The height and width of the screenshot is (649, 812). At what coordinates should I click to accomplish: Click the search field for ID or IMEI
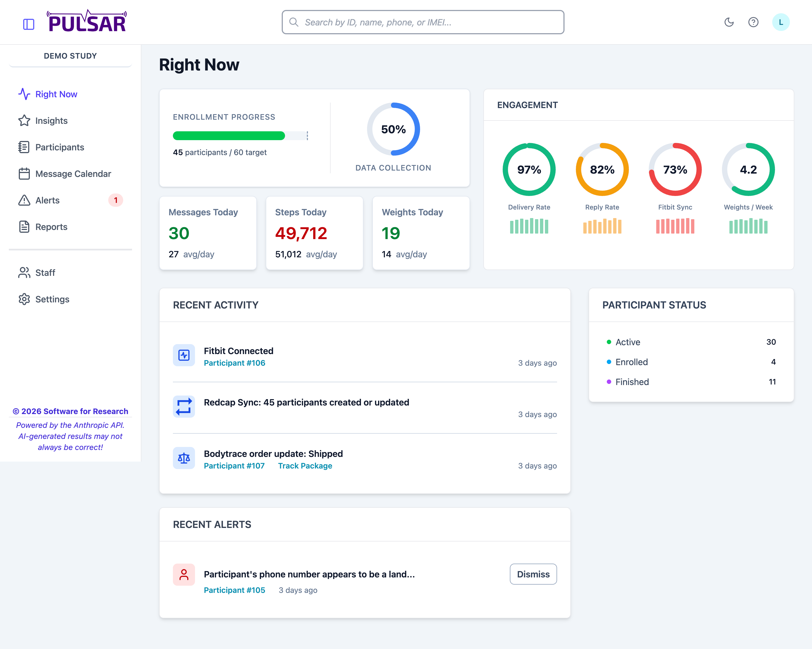pos(423,22)
